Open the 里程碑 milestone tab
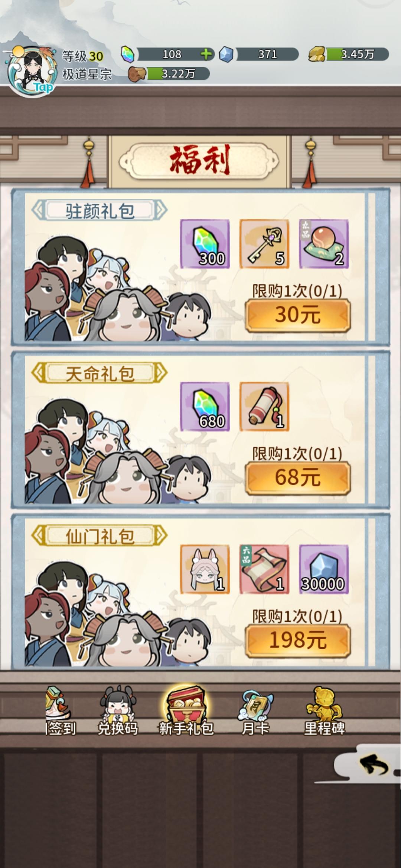401x868 pixels. [x=325, y=711]
